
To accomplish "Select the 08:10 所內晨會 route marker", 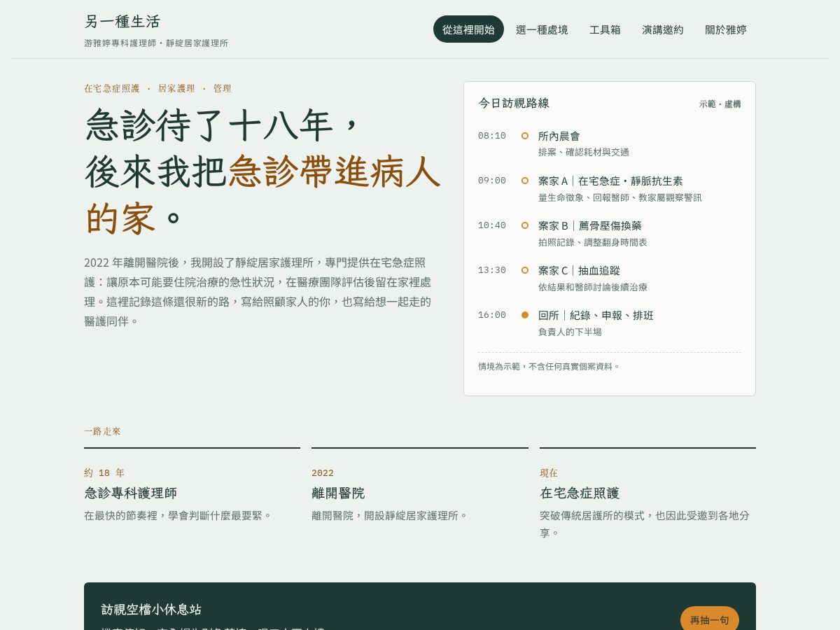I will [525, 136].
